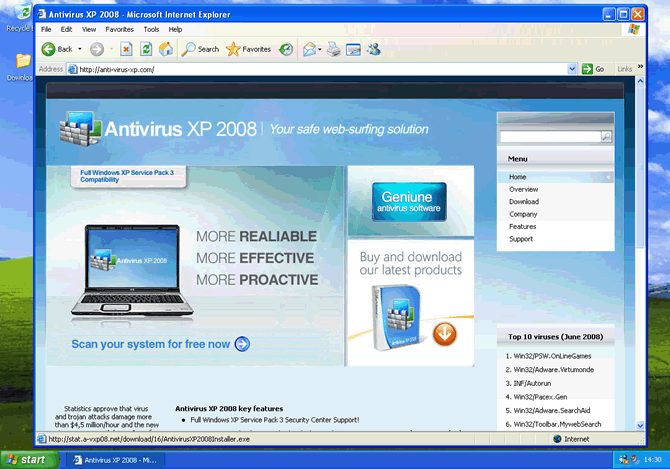Go to Home page icon in toolbar
Screen dimensions: 670x469
[166, 49]
